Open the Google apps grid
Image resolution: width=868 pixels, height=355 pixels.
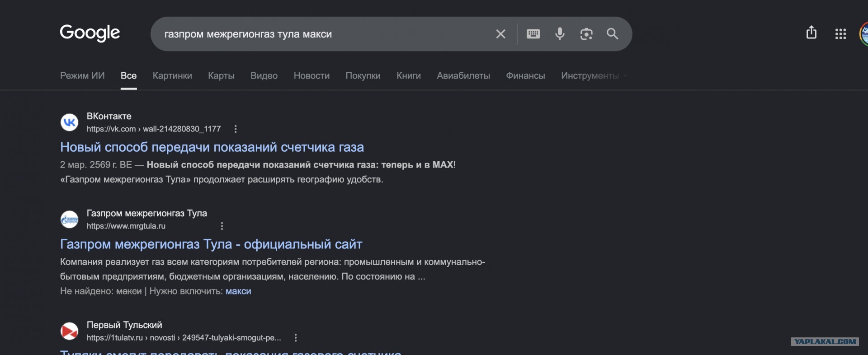[x=840, y=34]
